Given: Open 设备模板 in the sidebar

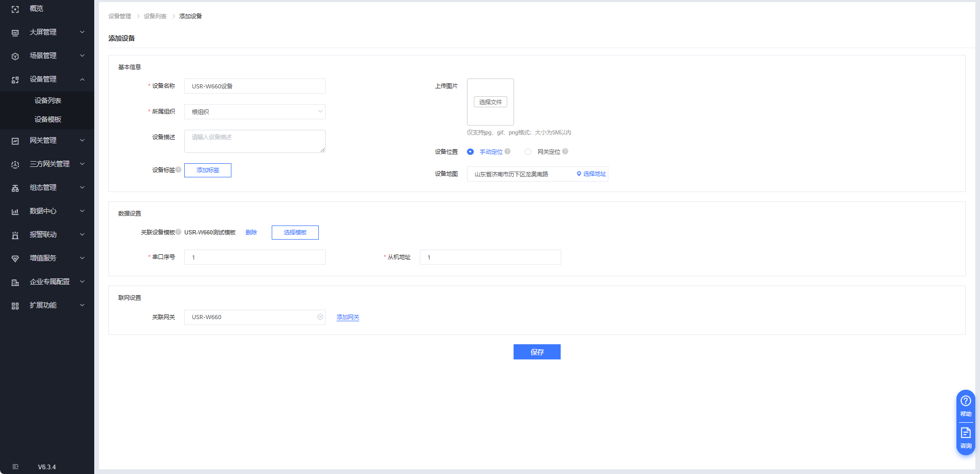Looking at the screenshot, I should 48,119.
